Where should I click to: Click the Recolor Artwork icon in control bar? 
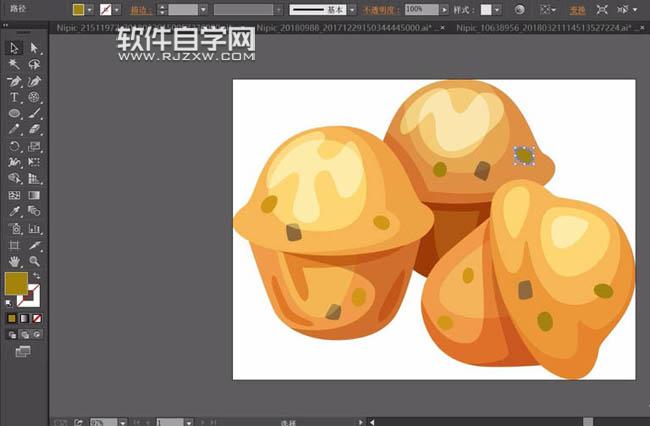point(519,10)
